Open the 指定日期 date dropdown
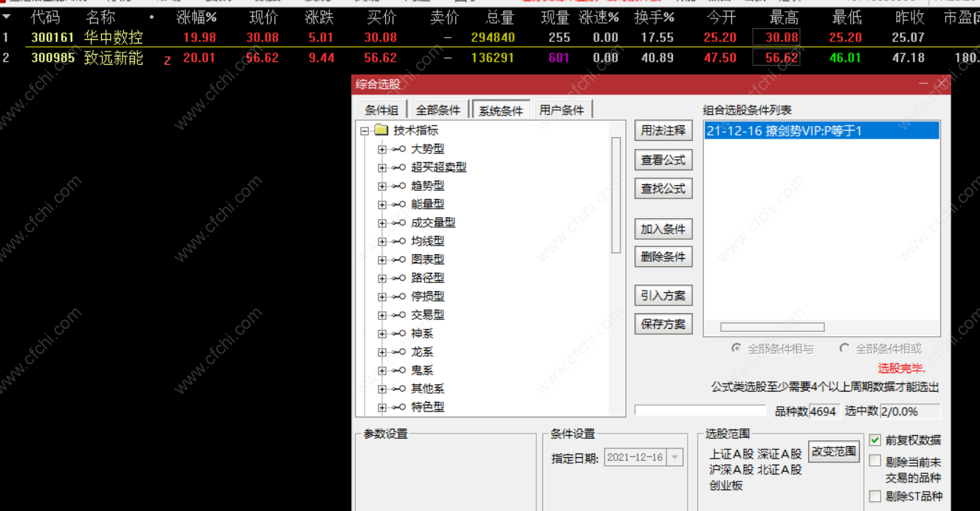The image size is (980, 511). click(674, 457)
